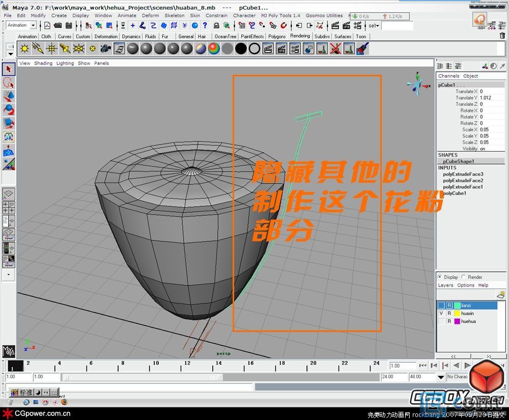Click magenta color swatch of huehua layer
This screenshot has width=509, height=420.
(457, 321)
